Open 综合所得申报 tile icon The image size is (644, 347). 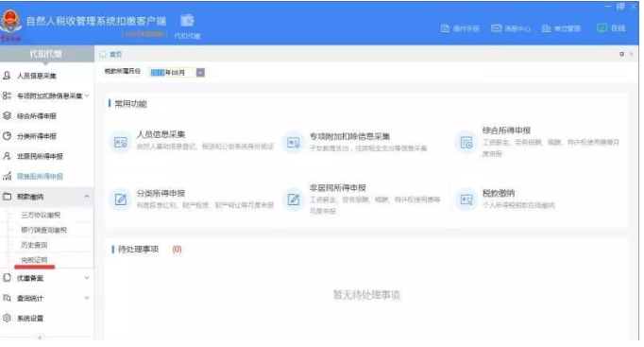tap(466, 143)
